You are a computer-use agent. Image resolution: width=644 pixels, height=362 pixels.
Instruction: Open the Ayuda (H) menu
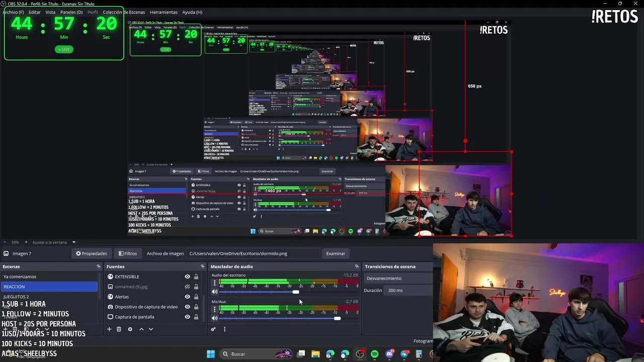click(192, 12)
